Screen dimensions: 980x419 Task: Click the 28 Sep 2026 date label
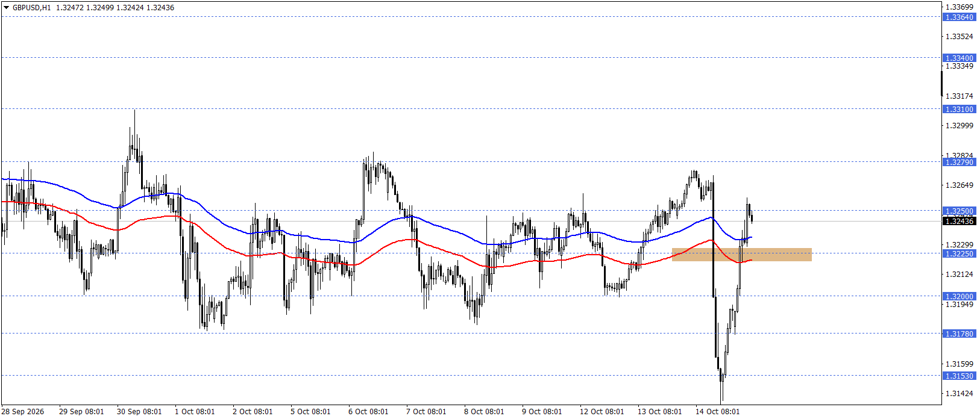[x=23, y=412]
